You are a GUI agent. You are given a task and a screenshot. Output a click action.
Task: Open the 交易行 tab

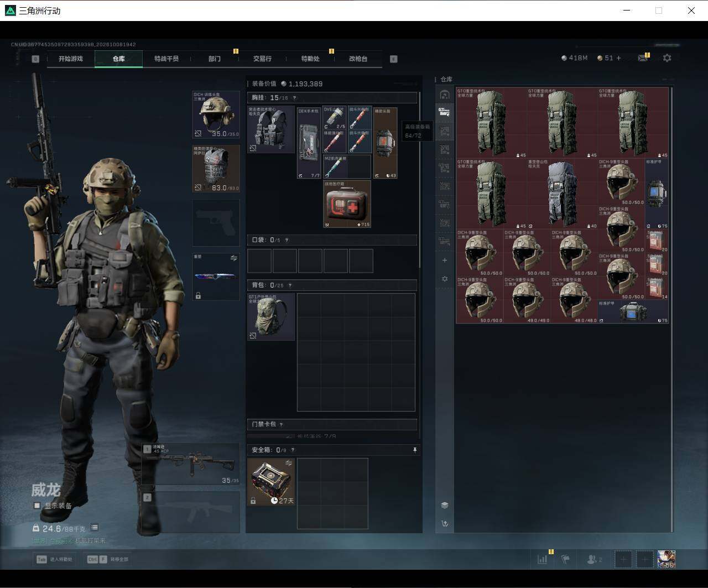[x=262, y=59]
